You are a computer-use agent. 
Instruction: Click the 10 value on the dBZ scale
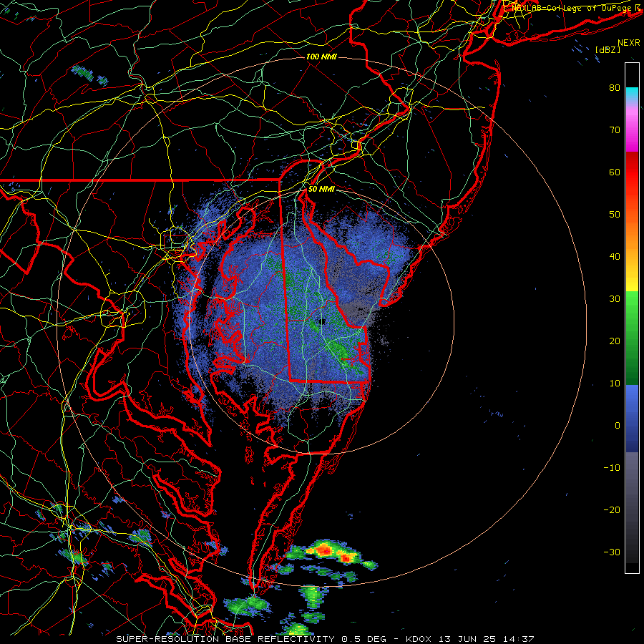coord(615,384)
